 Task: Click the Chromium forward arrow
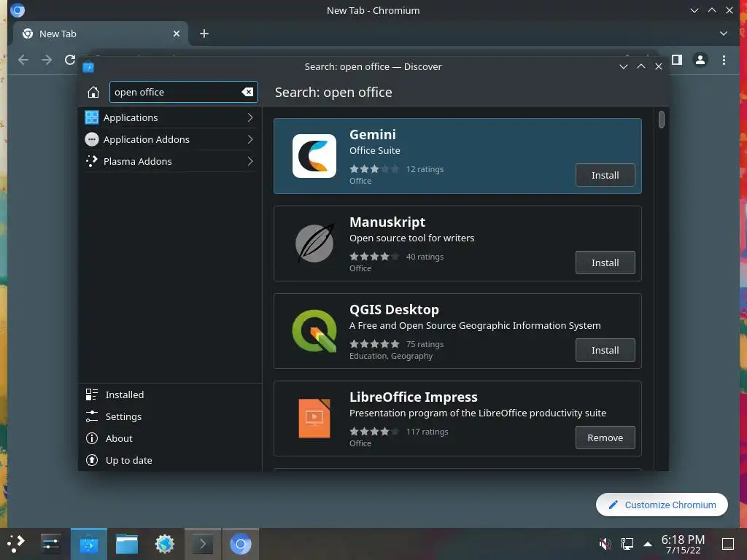(47, 60)
